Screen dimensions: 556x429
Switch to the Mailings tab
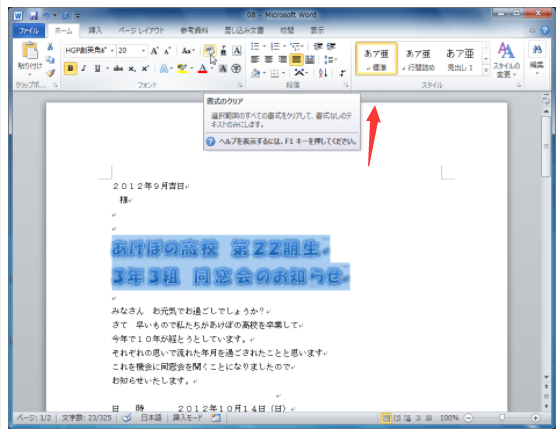(244, 30)
